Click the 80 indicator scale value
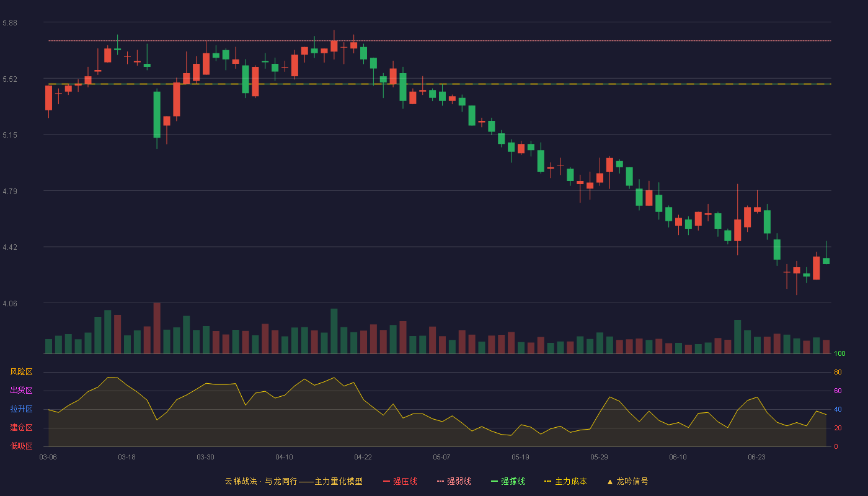The image size is (868, 496). point(838,372)
